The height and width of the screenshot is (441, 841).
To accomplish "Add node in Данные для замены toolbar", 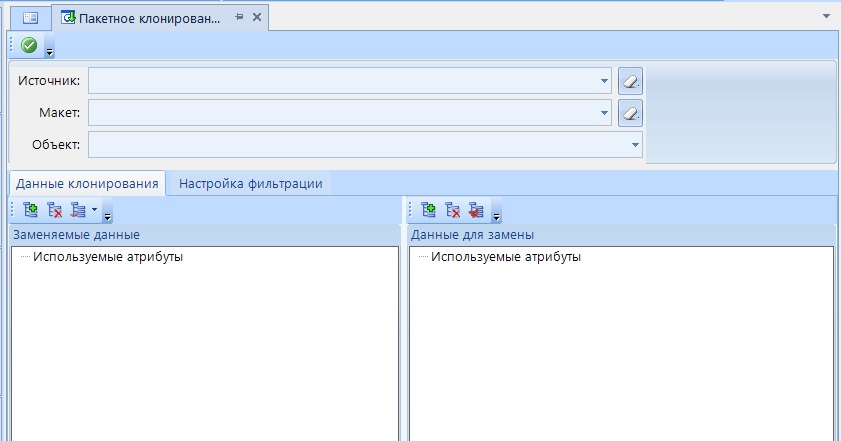I will [429, 211].
